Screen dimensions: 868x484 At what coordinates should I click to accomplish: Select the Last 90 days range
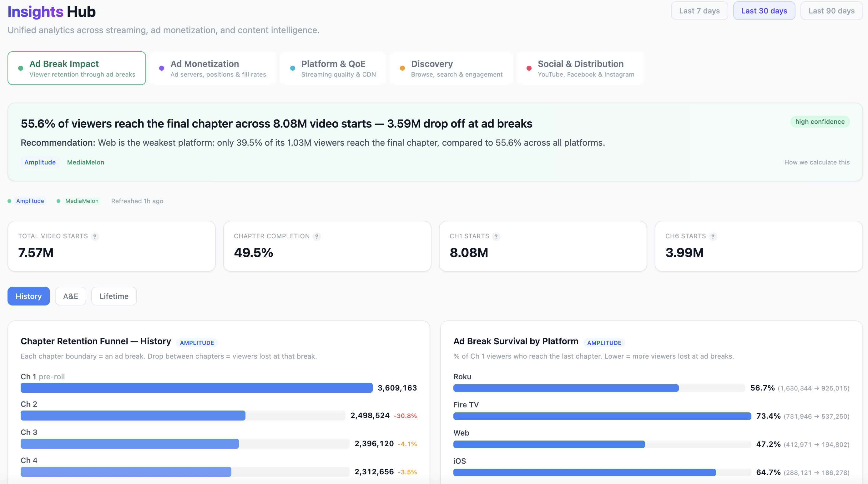click(831, 10)
